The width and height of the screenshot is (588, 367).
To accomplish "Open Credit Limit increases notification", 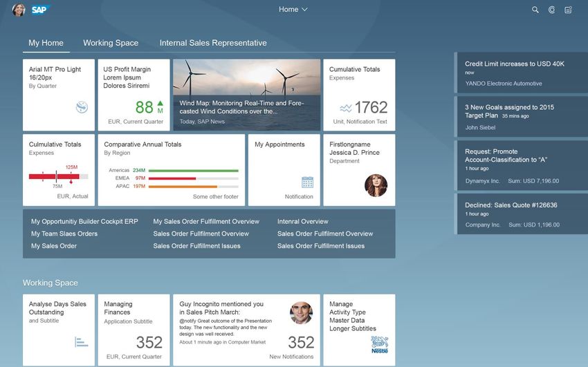I will (x=522, y=73).
